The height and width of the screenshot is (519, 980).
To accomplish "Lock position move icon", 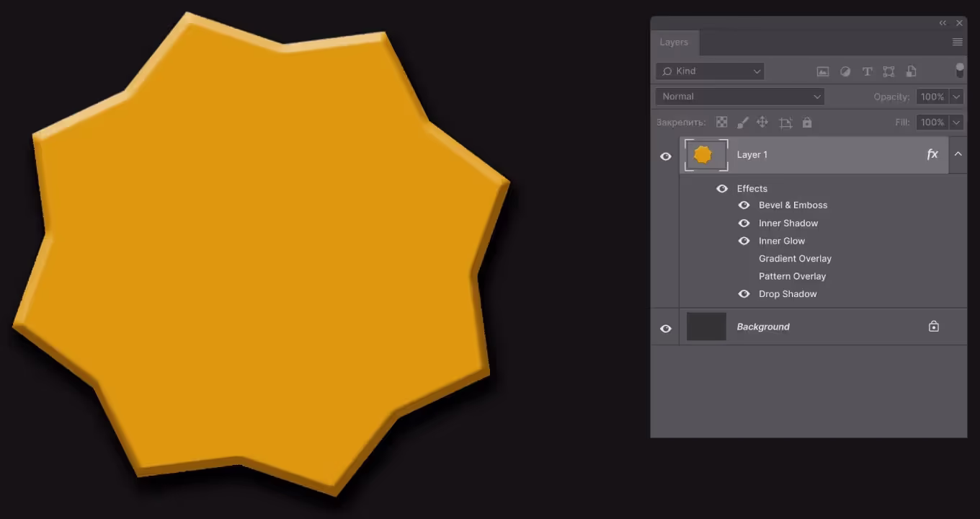I will [762, 123].
